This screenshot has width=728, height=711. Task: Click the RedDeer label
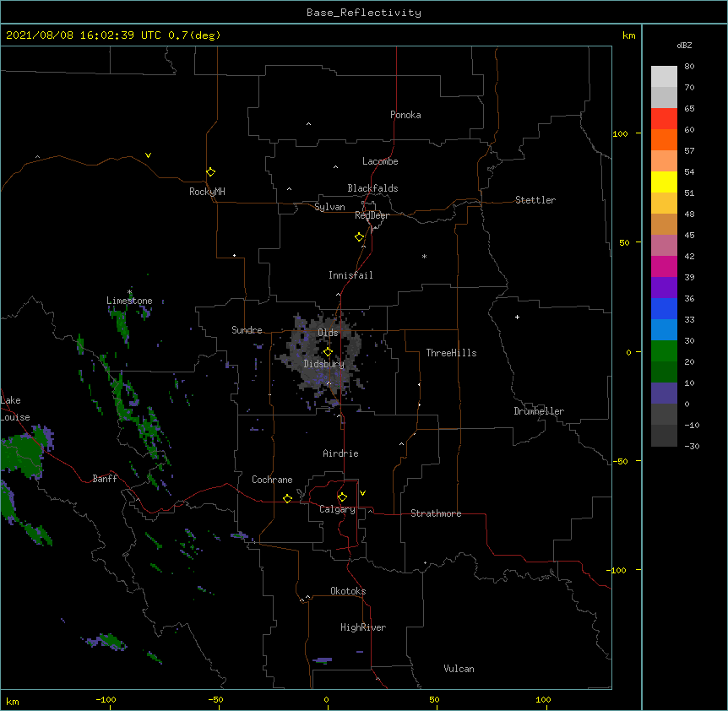tap(372, 215)
